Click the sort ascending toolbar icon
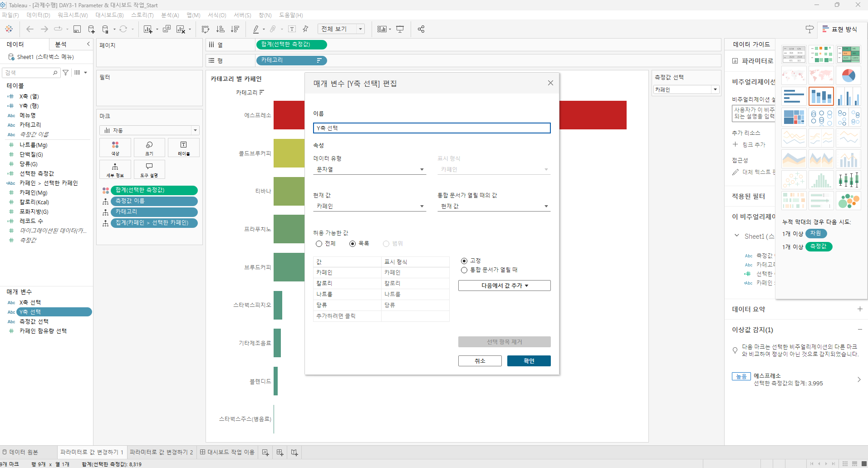Screen dimensions: 868x468 (x=220, y=29)
